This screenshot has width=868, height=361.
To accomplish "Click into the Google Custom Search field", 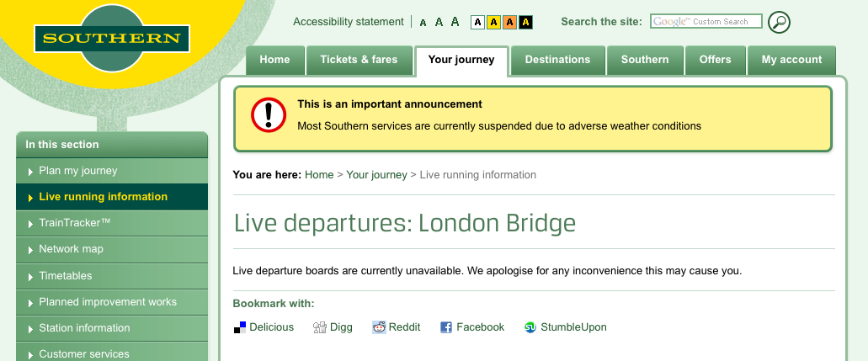I will [706, 22].
